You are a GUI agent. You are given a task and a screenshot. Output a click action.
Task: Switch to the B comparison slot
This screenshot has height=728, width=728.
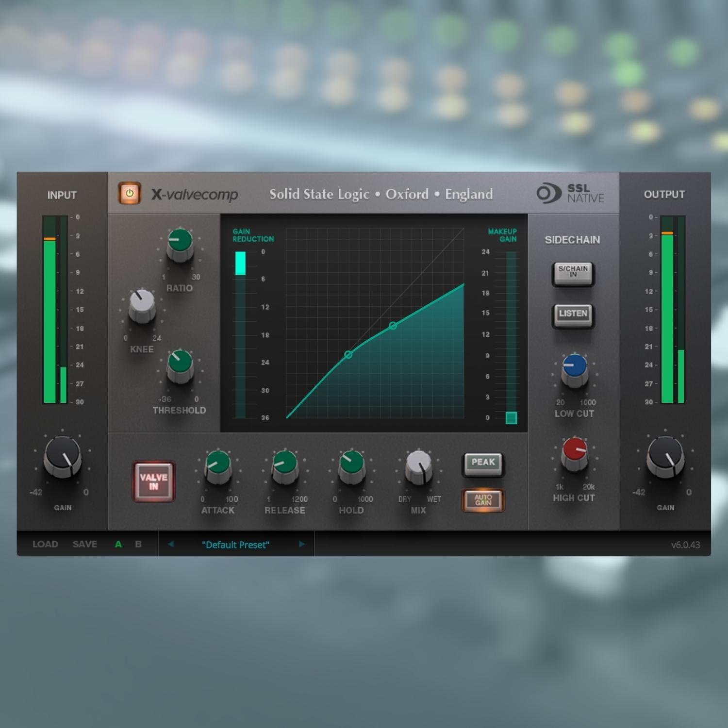tap(138, 544)
